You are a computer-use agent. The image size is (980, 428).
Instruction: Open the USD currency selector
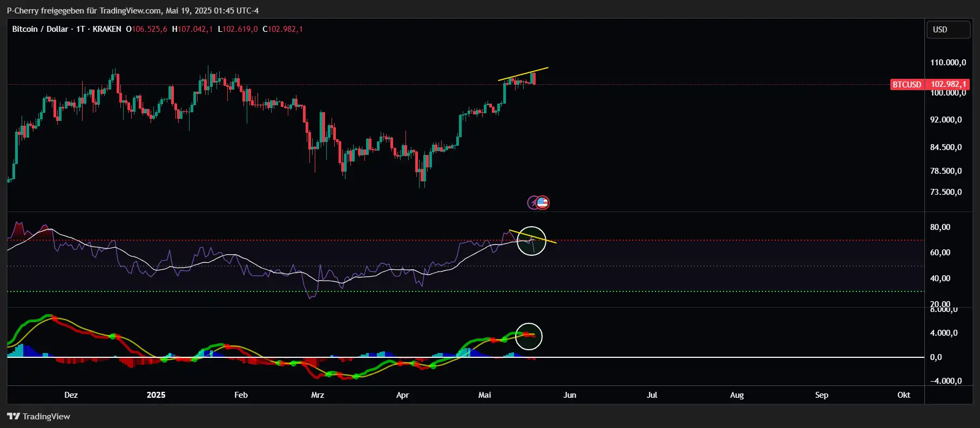click(949, 30)
